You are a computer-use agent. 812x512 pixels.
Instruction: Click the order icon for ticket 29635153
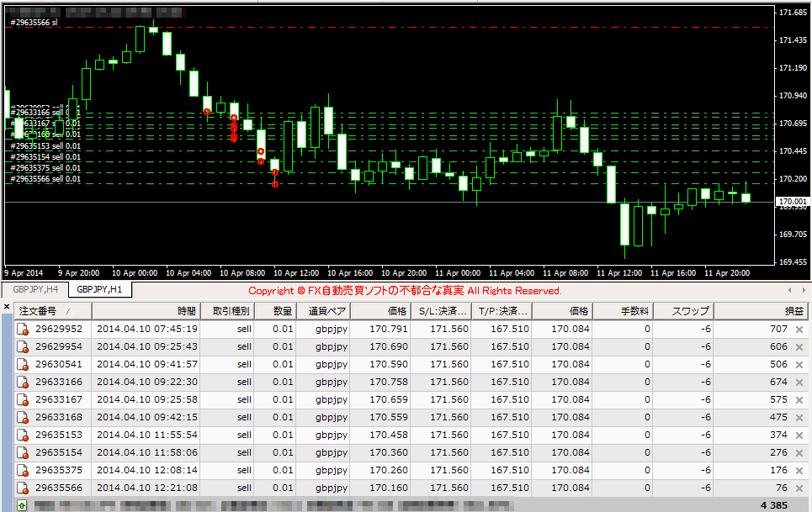(x=23, y=435)
